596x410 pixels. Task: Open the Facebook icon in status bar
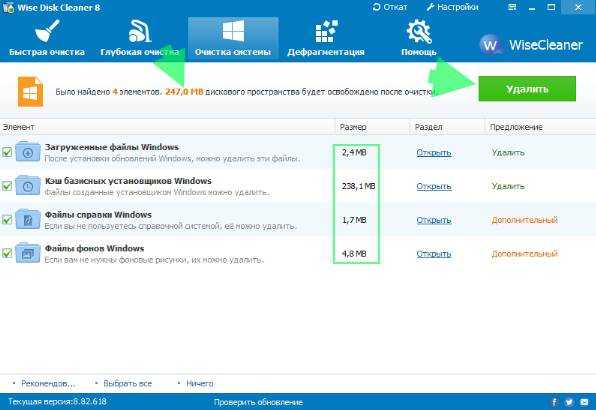(554, 402)
